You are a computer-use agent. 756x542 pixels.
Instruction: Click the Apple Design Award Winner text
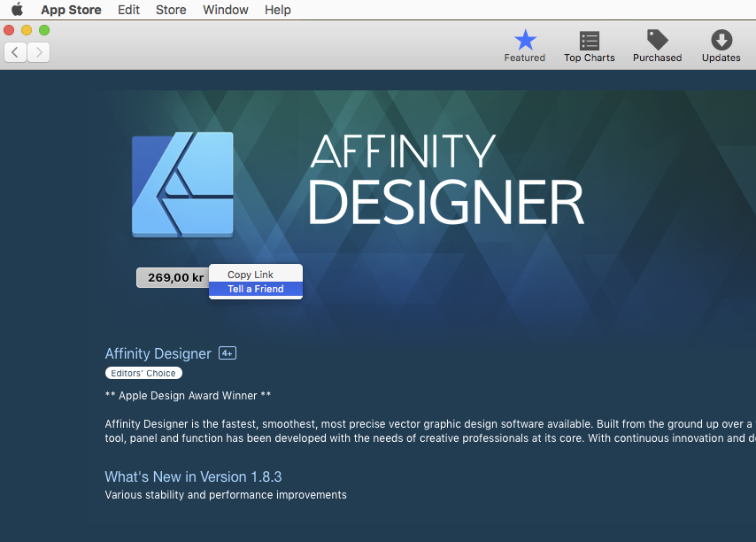point(188,396)
